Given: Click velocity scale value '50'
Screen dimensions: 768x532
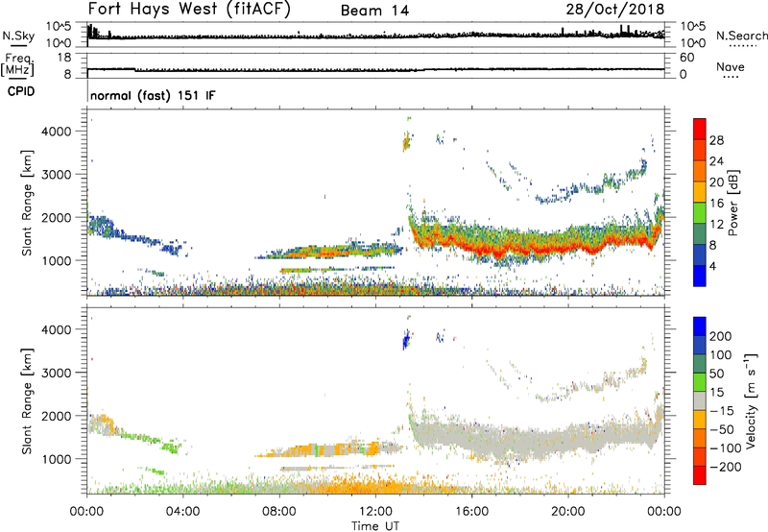Looking at the screenshot, I should point(716,374).
